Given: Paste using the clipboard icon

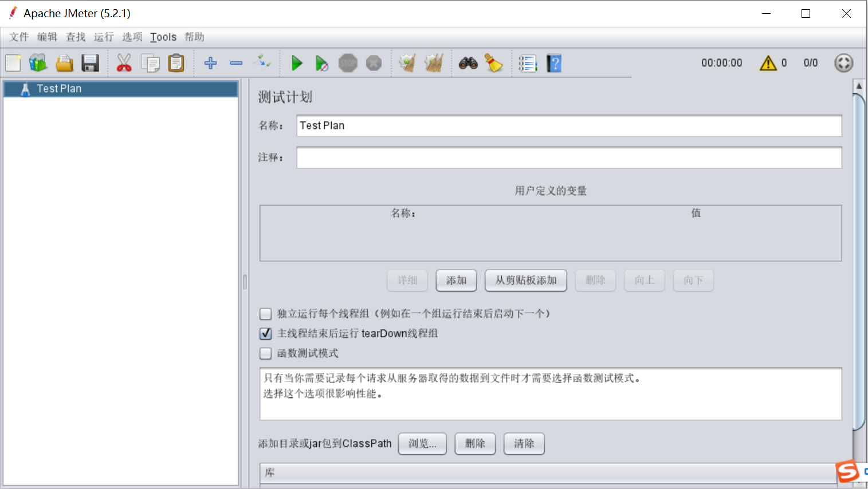Looking at the screenshot, I should tap(176, 63).
